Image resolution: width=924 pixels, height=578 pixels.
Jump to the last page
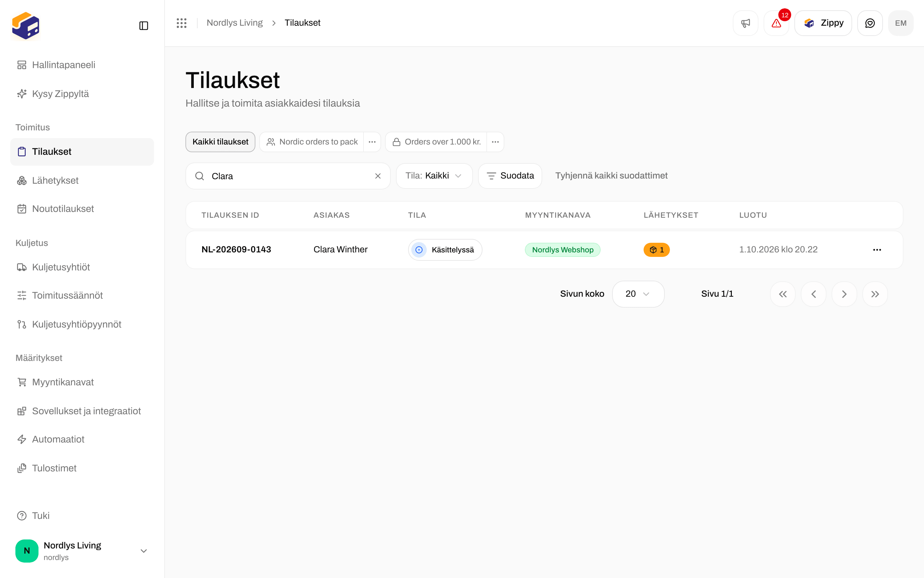coord(875,294)
